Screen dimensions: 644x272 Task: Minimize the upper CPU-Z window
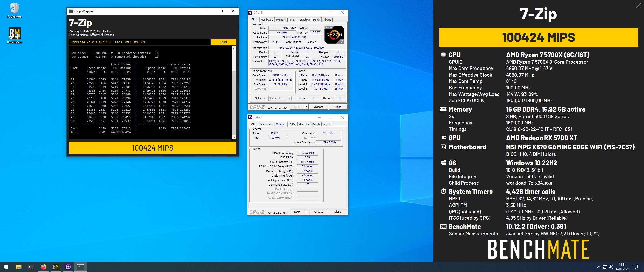coord(320,13)
